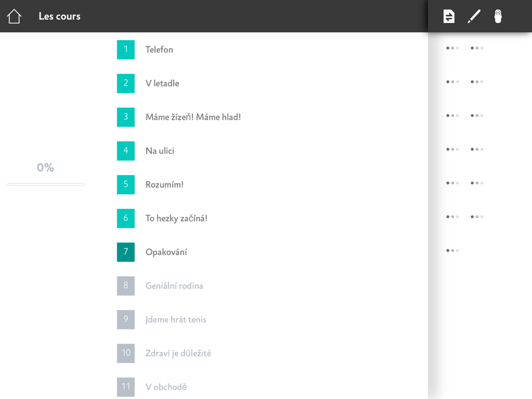
Task: Choose the lesson Zdraví je důležité
Action: coord(178,353)
